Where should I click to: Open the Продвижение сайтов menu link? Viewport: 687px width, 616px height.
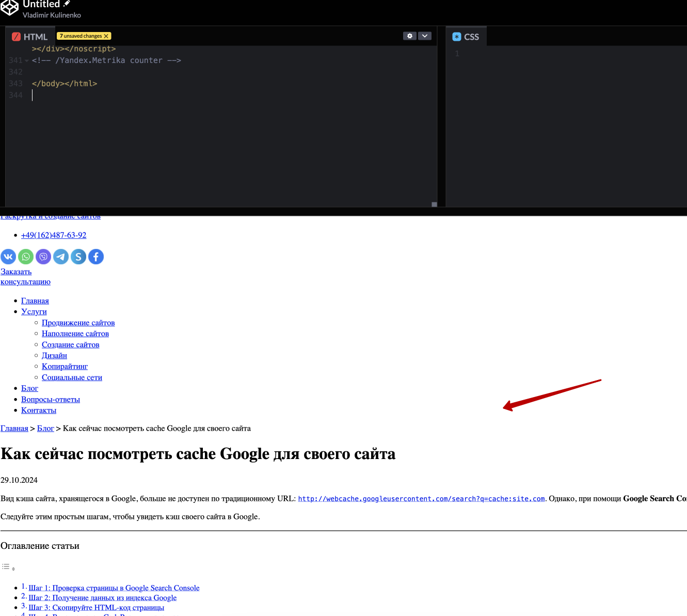pos(78,323)
